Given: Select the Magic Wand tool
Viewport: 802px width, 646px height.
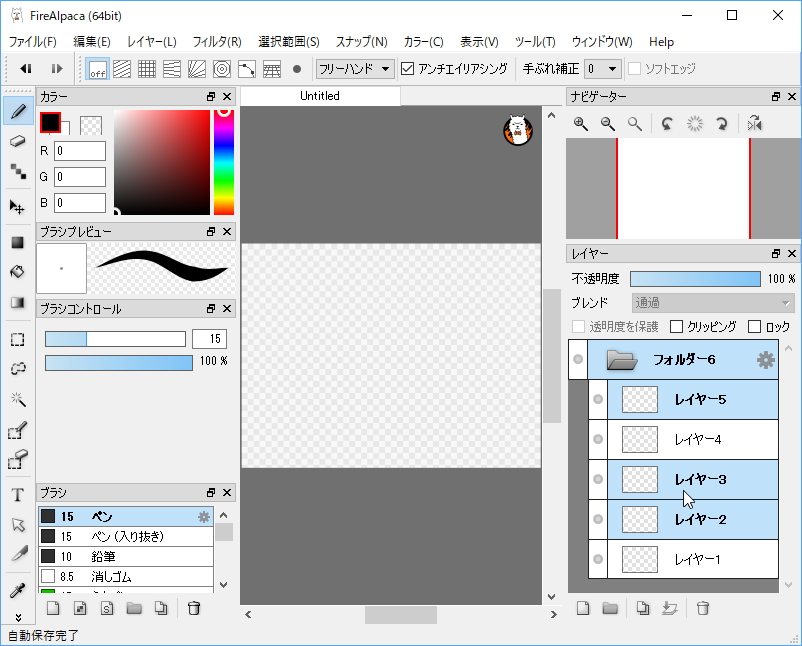Looking at the screenshot, I should [x=18, y=399].
